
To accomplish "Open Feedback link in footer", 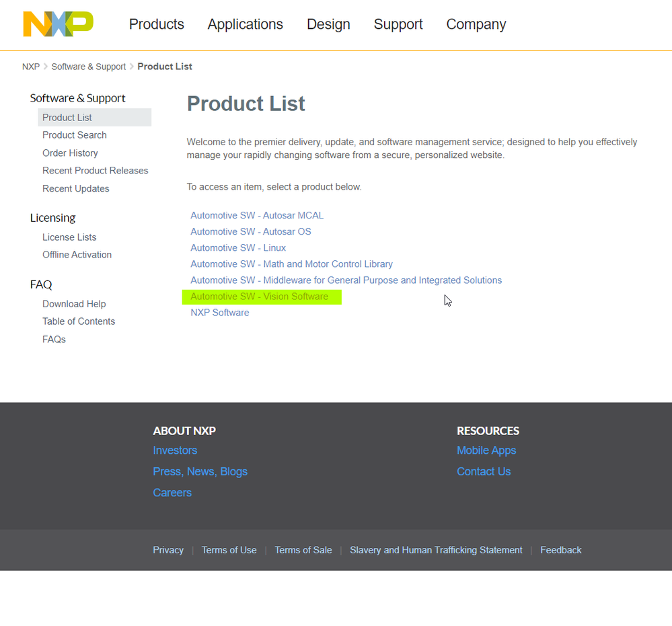I will (x=560, y=550).
